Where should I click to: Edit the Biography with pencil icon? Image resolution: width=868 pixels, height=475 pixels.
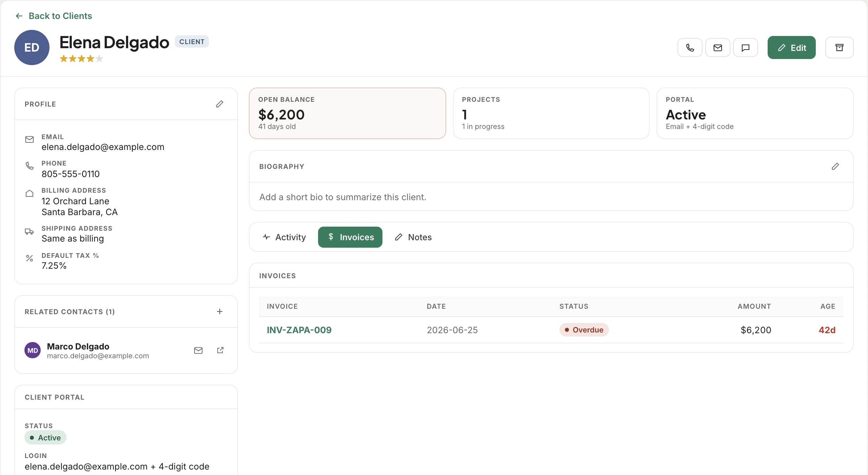[835, 166]
